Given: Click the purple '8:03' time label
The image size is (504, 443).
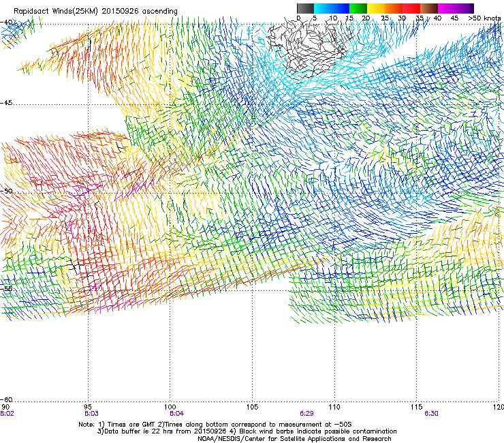Looking at the screenshot, I should click(x=92, y=414).
